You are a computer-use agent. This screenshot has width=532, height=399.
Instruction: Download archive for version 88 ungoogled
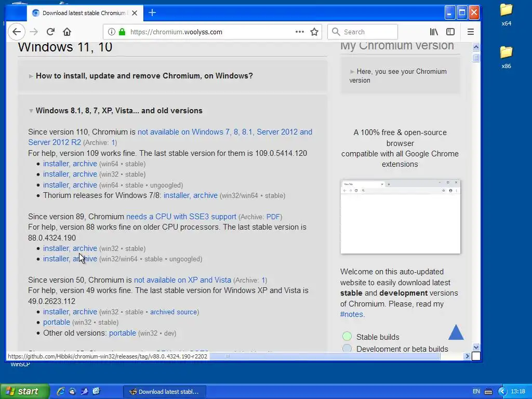pos(85,259)
